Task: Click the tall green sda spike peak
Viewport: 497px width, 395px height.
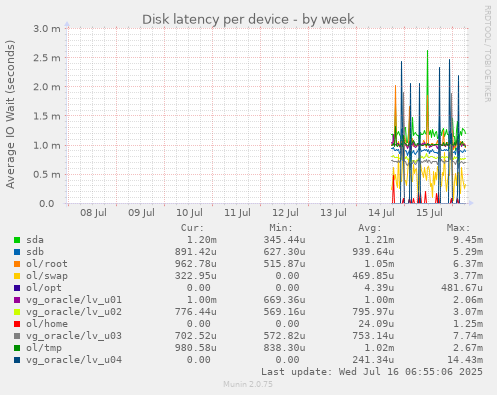Action: point(427,51)
